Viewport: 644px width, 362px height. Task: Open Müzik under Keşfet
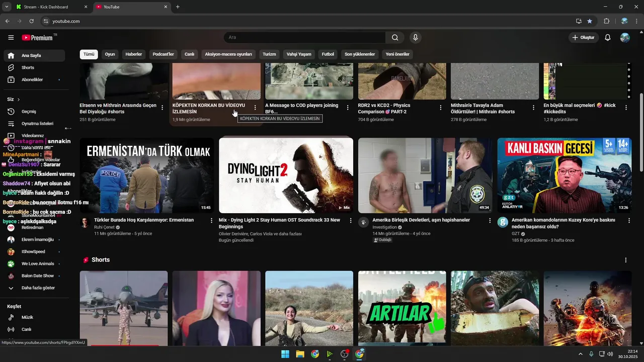pyautogui.click(x=34, y=317)
